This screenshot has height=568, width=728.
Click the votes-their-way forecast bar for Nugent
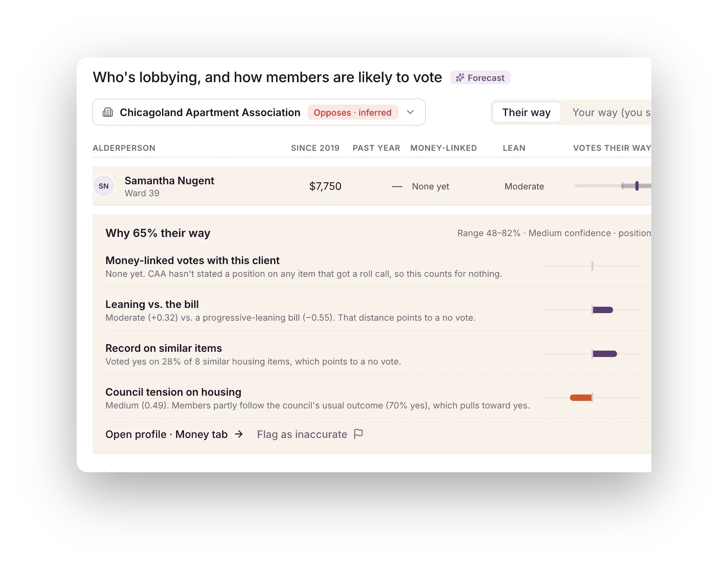[613, 186]
